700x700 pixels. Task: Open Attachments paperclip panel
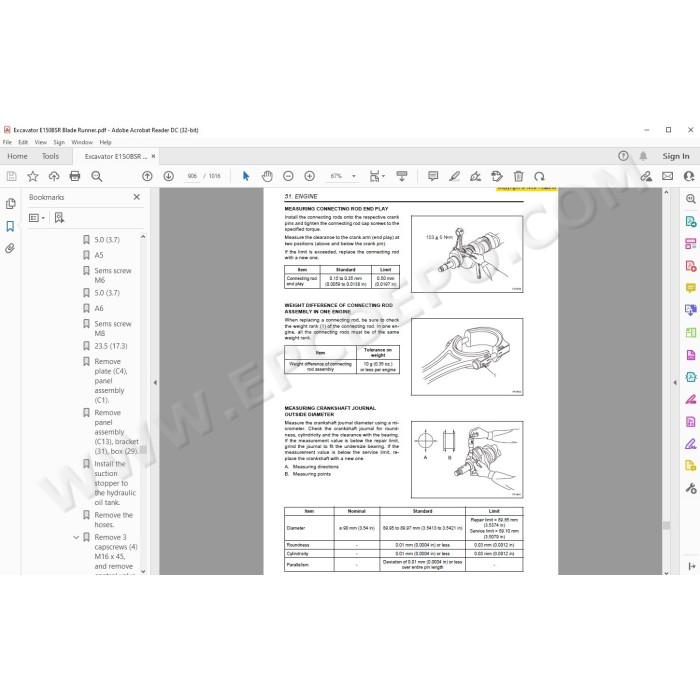(10, 248)
